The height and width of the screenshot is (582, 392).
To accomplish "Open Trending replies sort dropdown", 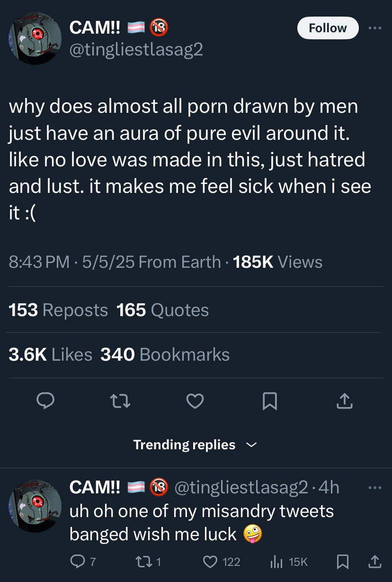I will (x=195, y=445).
